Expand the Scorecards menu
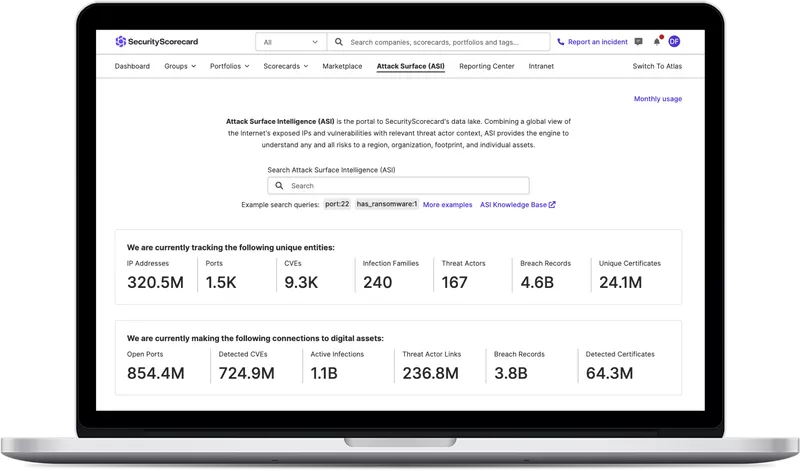Image resolution: width=800 pixels, height=471 pixels. (x=286, y=66)
